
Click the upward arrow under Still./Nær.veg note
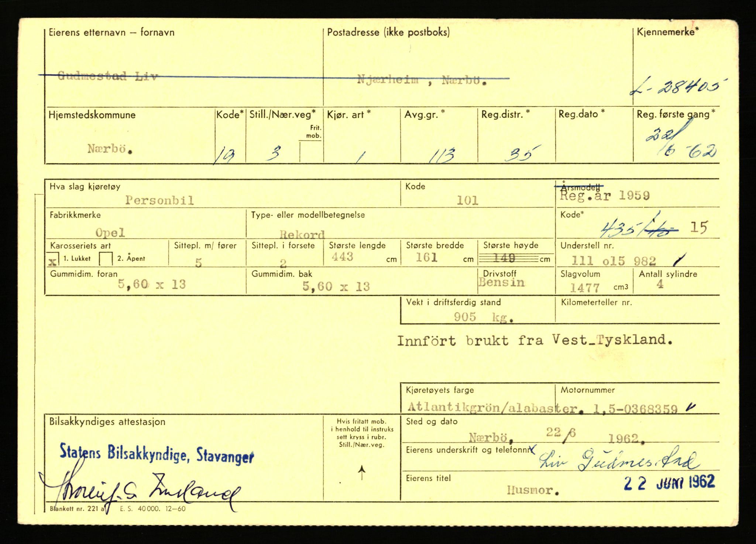click(x=362, y=472)
